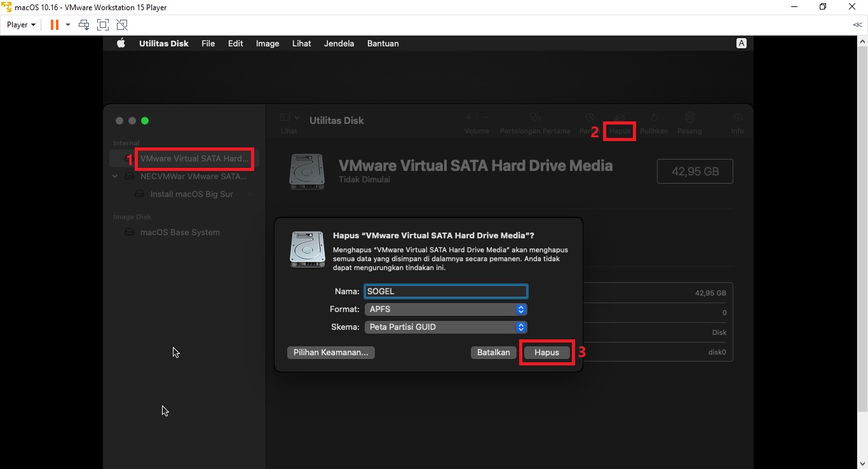Screen dimensions: 868x469
Task: Click the double-chevron icon at VMware toolbar's right end
Action: (x=857, y=25)
